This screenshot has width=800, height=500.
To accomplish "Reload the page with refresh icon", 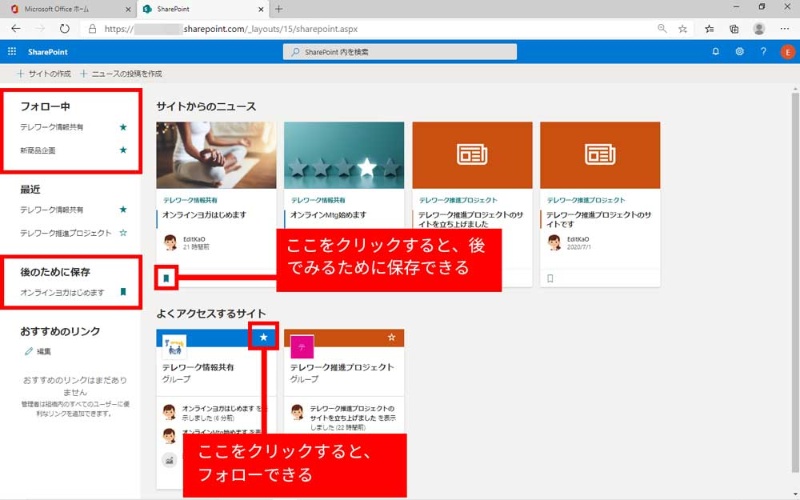I will click(x=64, y=29).
